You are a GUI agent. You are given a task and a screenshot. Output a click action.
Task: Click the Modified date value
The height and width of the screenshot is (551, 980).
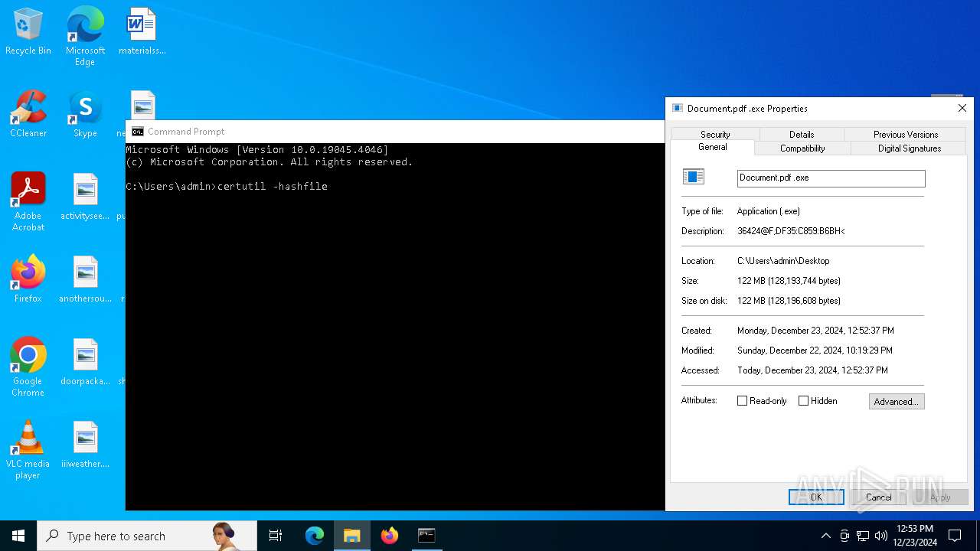click(x=815, y=350)
